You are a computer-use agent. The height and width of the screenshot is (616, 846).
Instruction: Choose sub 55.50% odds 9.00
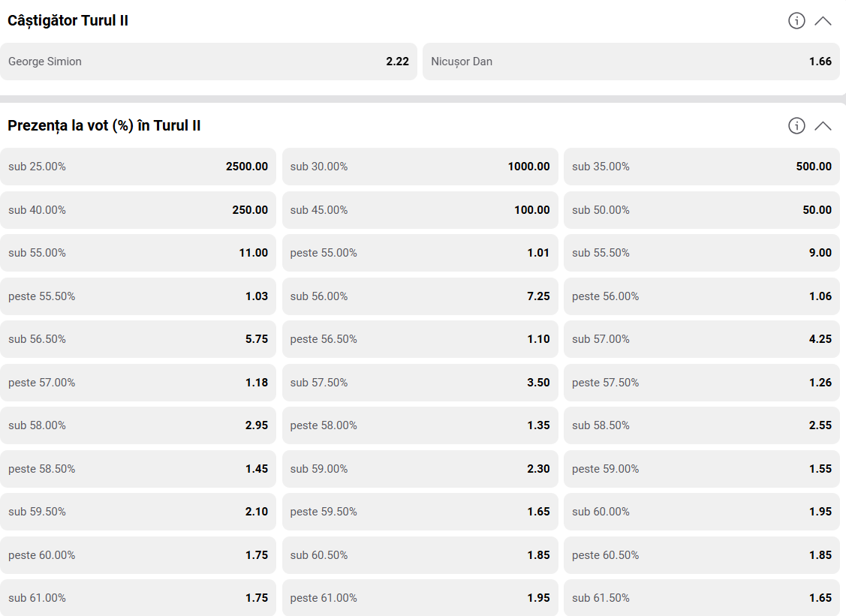click(x=702, y=253)
